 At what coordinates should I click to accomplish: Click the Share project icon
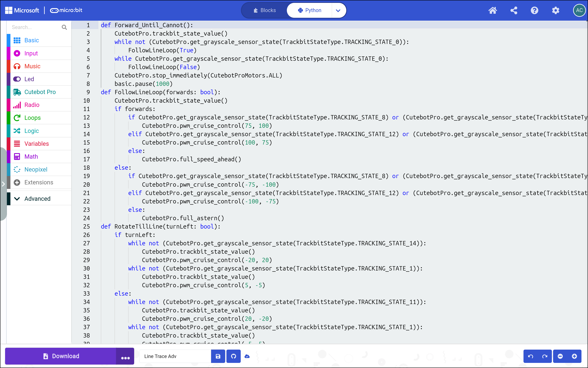tap(514, 10)
